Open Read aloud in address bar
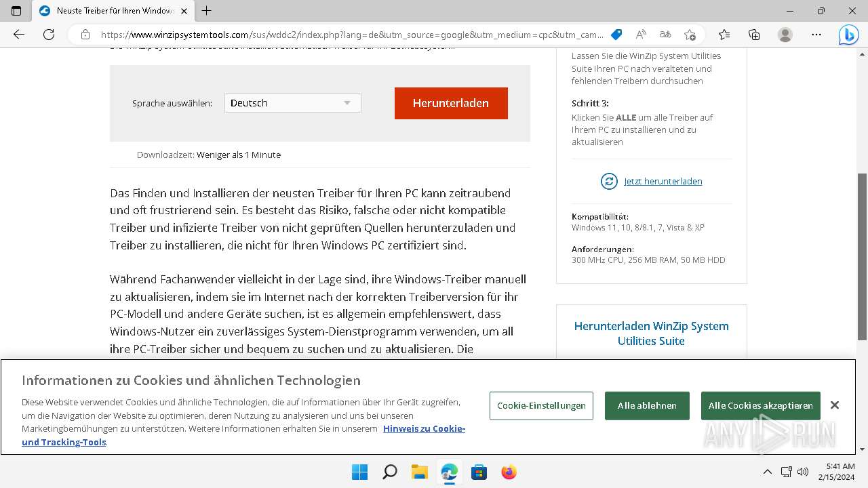 coord(641,35)
